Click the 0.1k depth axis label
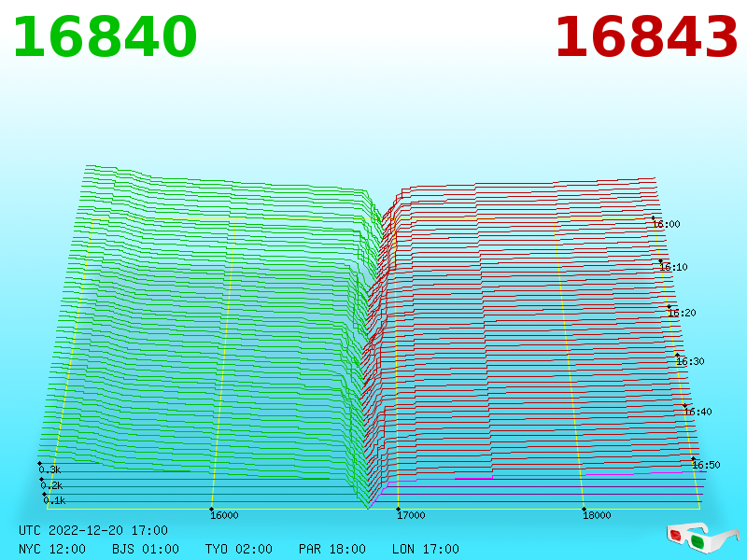Screen dimensions: 747x560 (54, 500)
